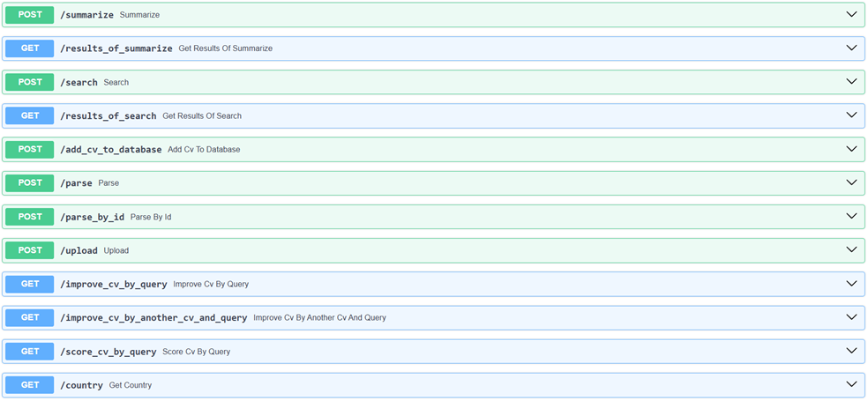Viewport: 868px width, 401px height.
Task: Expand the /upload endpoint chevron
Action: pyautogui.click(x=851, y=250)
